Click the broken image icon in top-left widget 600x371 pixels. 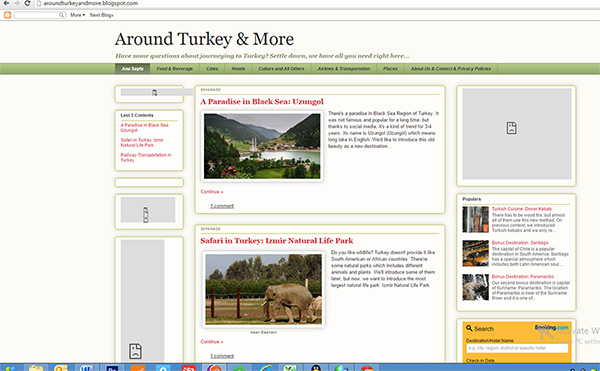(x=155, y=93)
